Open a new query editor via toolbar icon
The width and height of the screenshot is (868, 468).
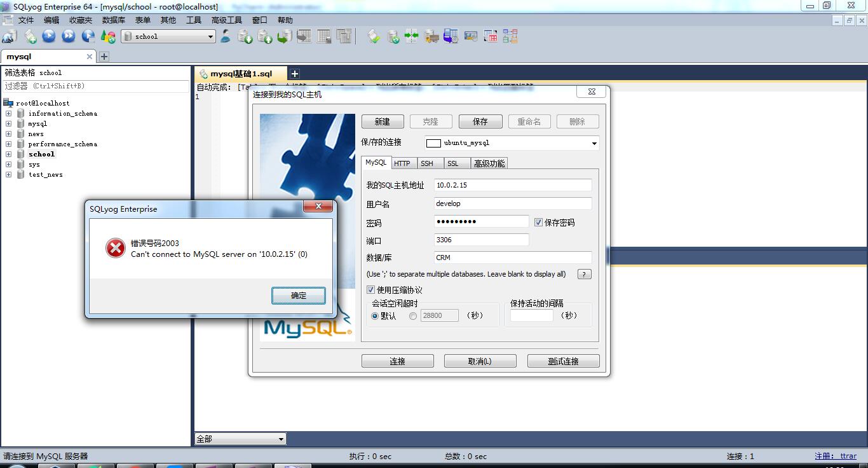30,37
